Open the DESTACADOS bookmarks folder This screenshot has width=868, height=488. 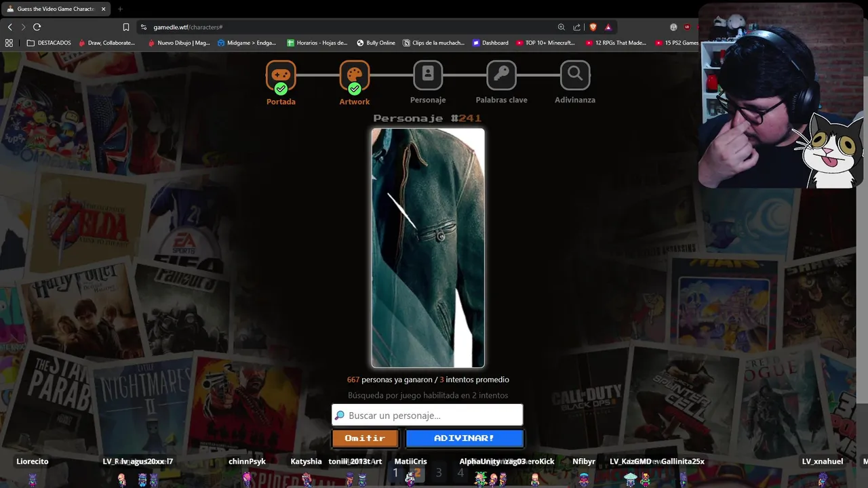pyautogui.click(x=49, y=43)
